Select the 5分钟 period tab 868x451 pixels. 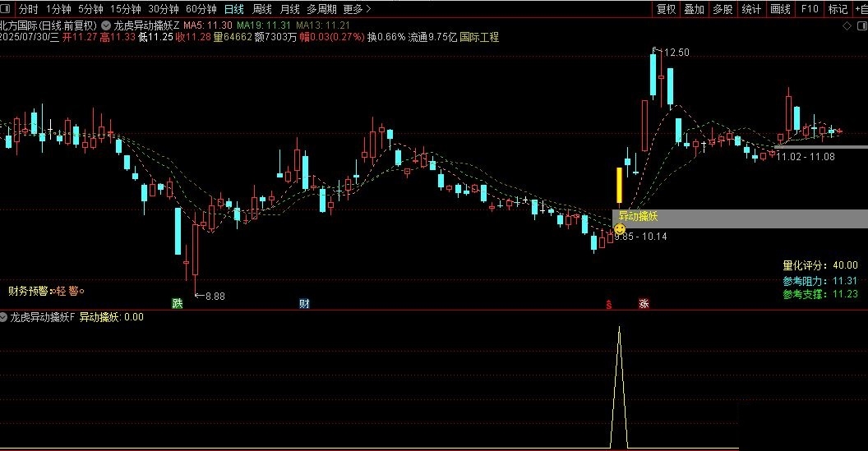click(x=90, y=9)
